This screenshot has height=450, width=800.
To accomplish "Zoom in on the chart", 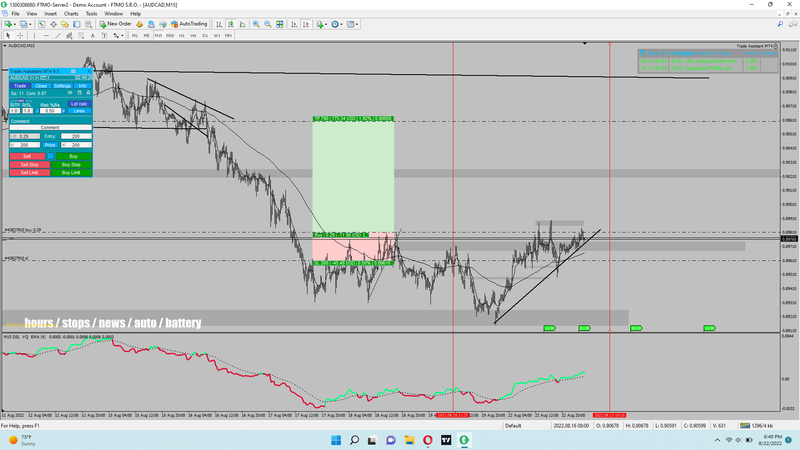I will coord(256,24).
